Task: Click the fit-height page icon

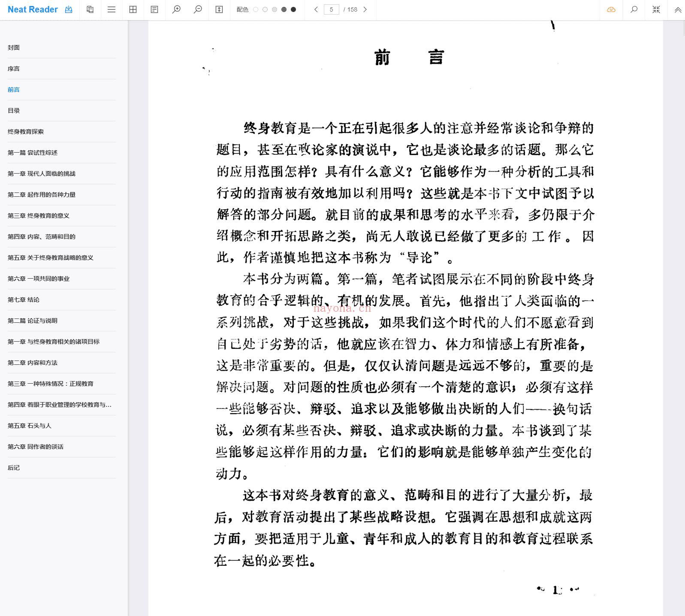Action: [x=219, y=9]
